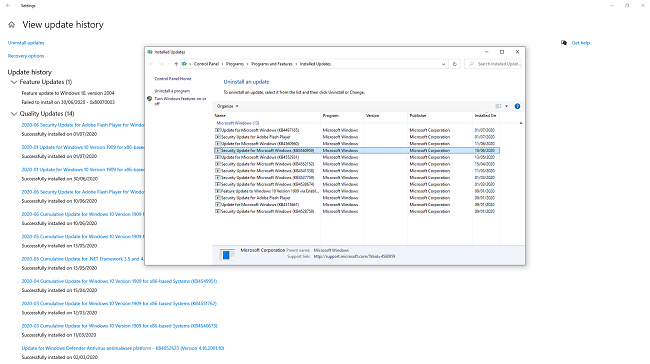This screenshot has height=364, width=650.
Task: Open 2020-04 Cumulative Update KB4549951 link
Action: 119,281
